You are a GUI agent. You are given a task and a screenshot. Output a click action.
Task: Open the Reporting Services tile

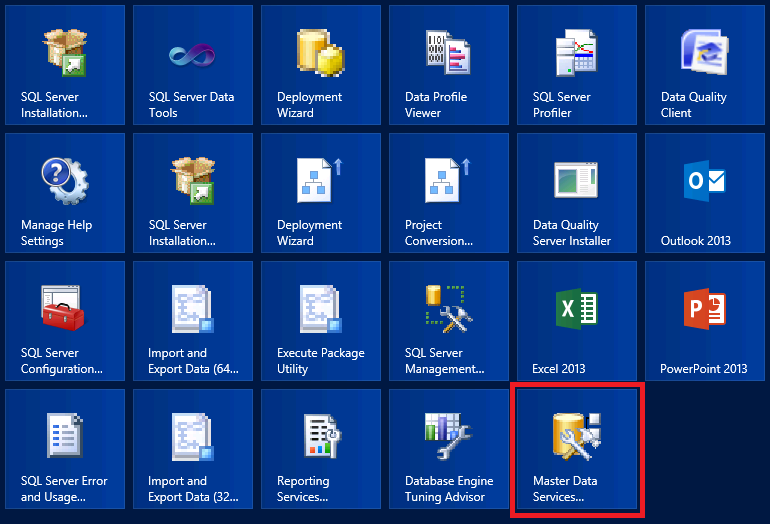321,449
